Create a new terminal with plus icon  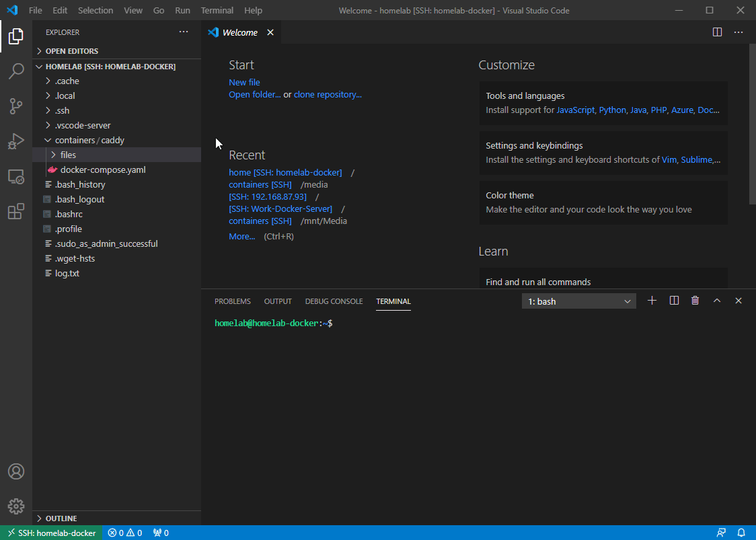[652, 301]
